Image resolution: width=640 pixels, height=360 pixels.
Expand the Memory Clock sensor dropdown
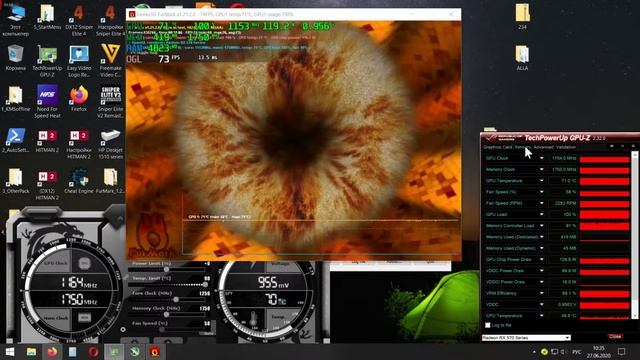(x=542, y=169)
